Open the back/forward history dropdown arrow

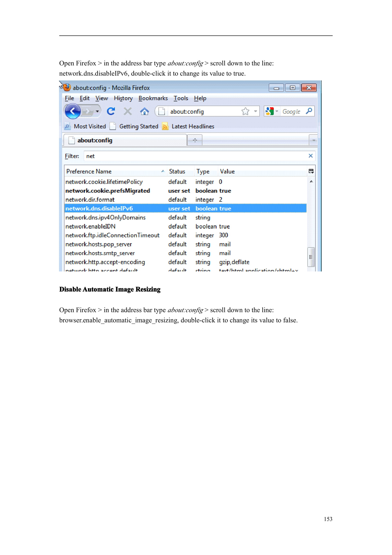coord(97,112)
